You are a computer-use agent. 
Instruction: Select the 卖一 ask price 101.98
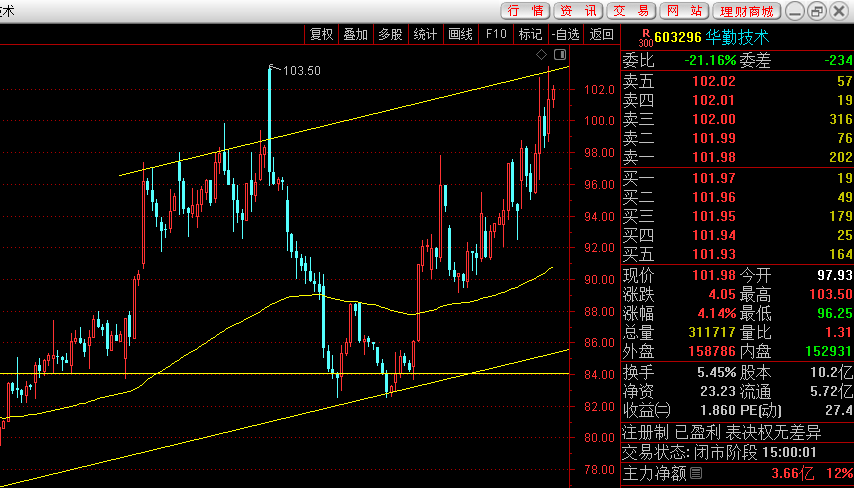point(713,157)
